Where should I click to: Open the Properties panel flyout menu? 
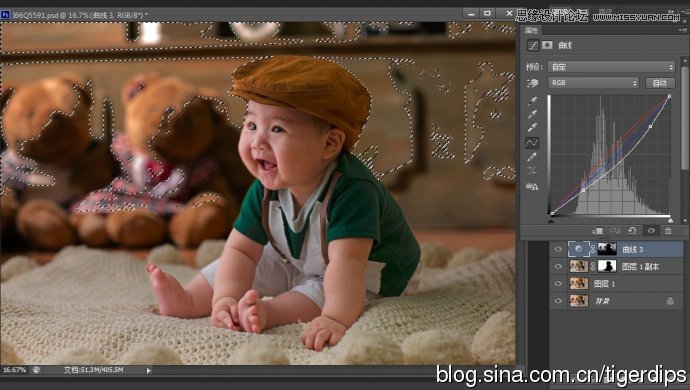pyautogui.click(x=682, y=30)
